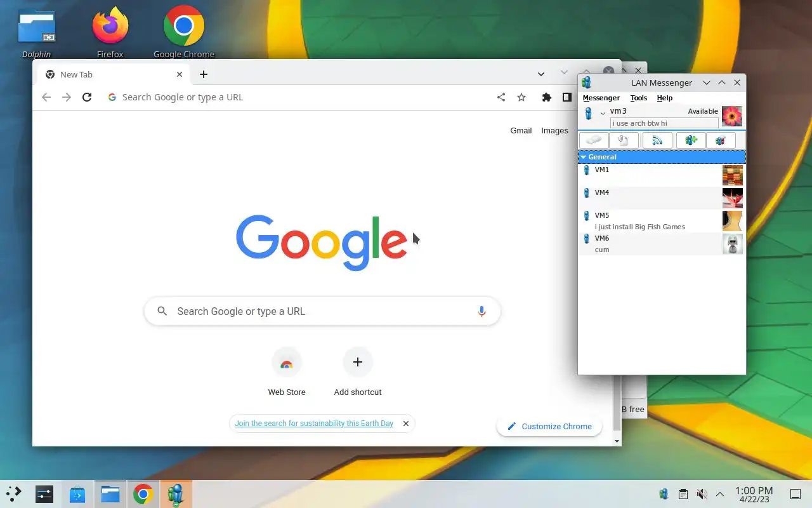Toggle the muted volume tray icon
The height and width of the screenshot is (508, 812).
[x=702, y=493]
